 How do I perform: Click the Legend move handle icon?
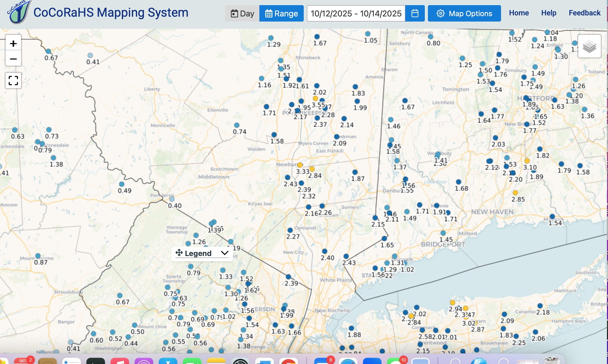pyautogui.click(x=179, y=253)
